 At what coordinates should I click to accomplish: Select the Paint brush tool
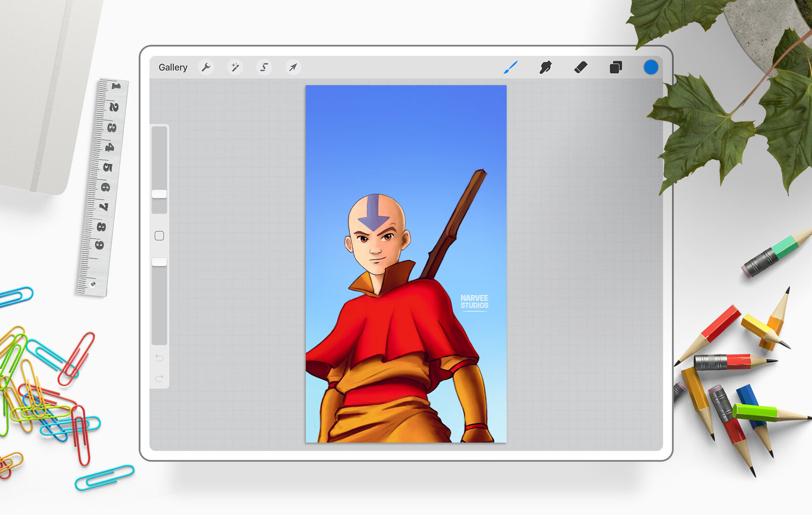tap(511, 67)
